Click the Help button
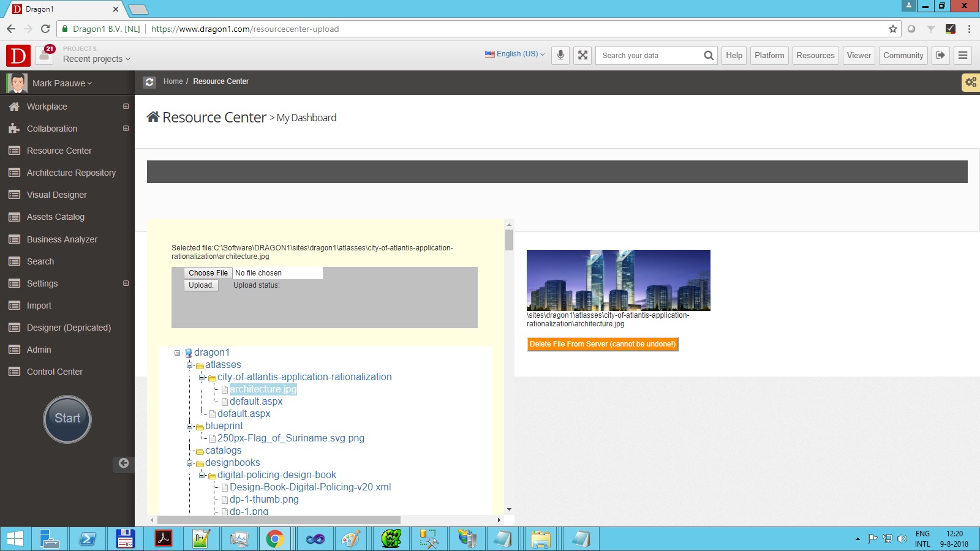Image resolution: width=980 pixels, height=551 pixels. 734,55
